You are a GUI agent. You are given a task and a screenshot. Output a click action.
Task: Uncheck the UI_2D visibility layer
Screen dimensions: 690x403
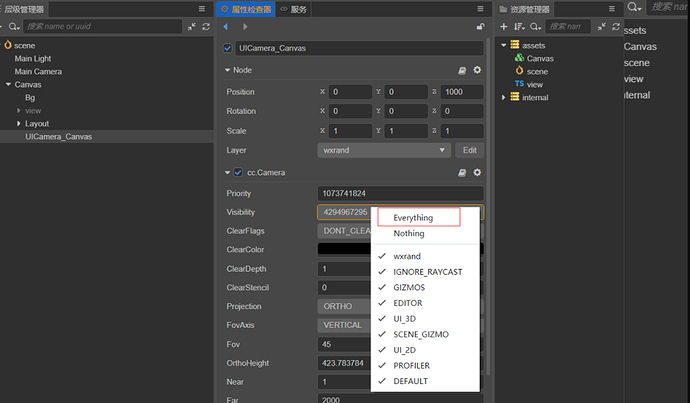tap(404, 350)
